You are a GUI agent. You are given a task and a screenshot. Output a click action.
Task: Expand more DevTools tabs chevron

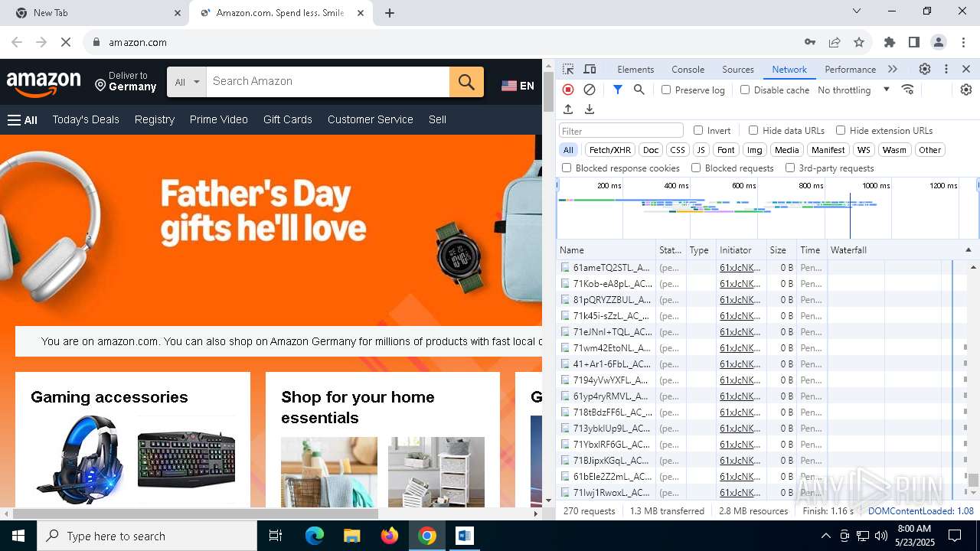pos(893,69)
